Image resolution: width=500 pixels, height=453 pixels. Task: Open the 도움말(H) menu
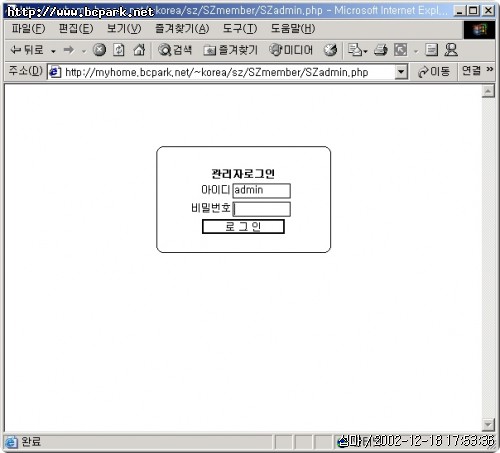tap(293, 29)
